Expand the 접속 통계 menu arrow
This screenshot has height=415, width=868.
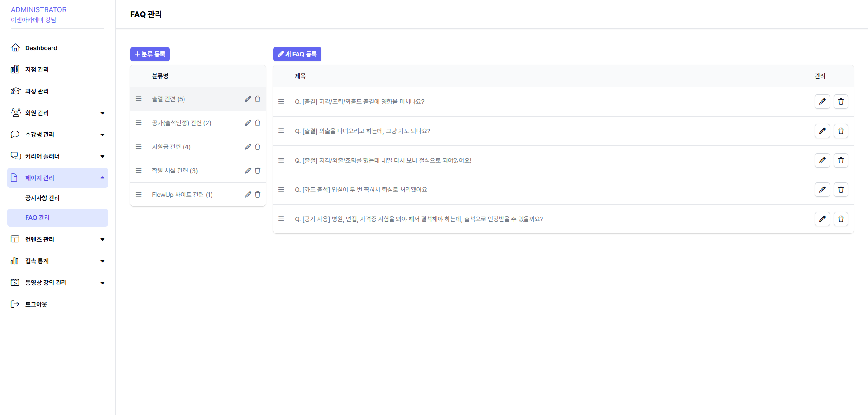[x=102, y=261]
